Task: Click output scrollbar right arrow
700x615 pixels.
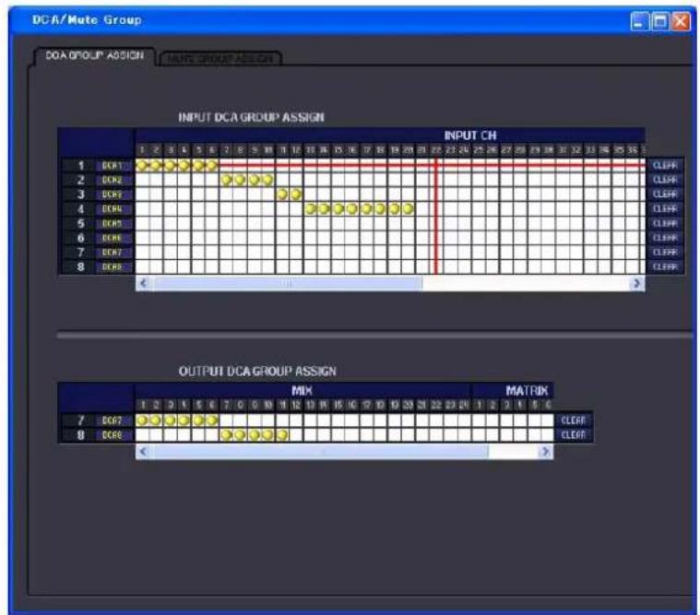Action: click(x=545, y=452)
